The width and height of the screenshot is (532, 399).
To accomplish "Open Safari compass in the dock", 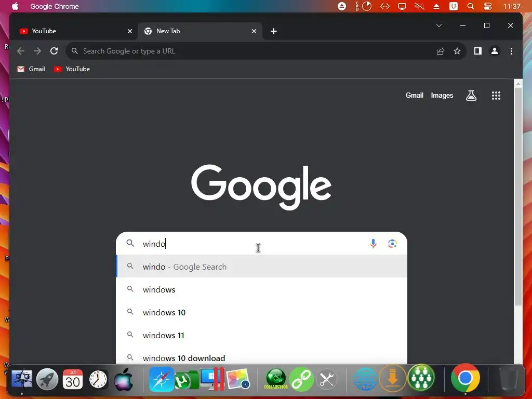I will click(x=161, y=379).
